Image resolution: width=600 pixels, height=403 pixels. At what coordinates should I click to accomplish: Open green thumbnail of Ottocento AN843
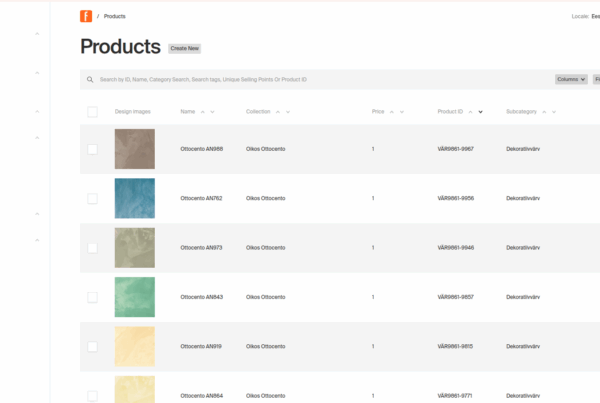135,297
